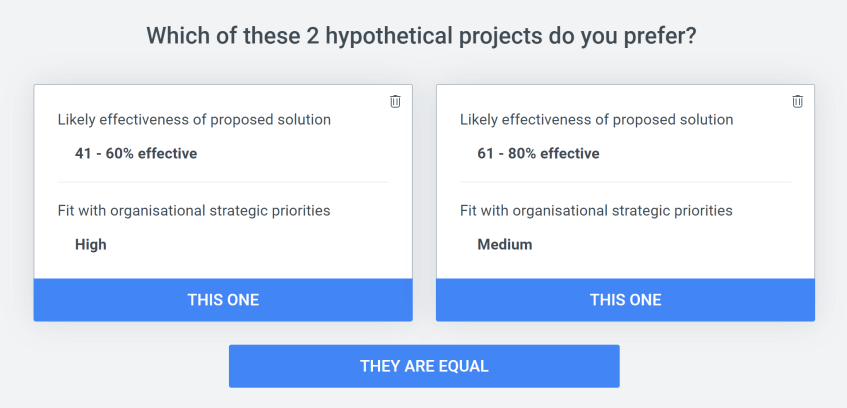847x408 pixels.
Task: Click the heading about 2 hypothetical projects
Action: (421, 36)
